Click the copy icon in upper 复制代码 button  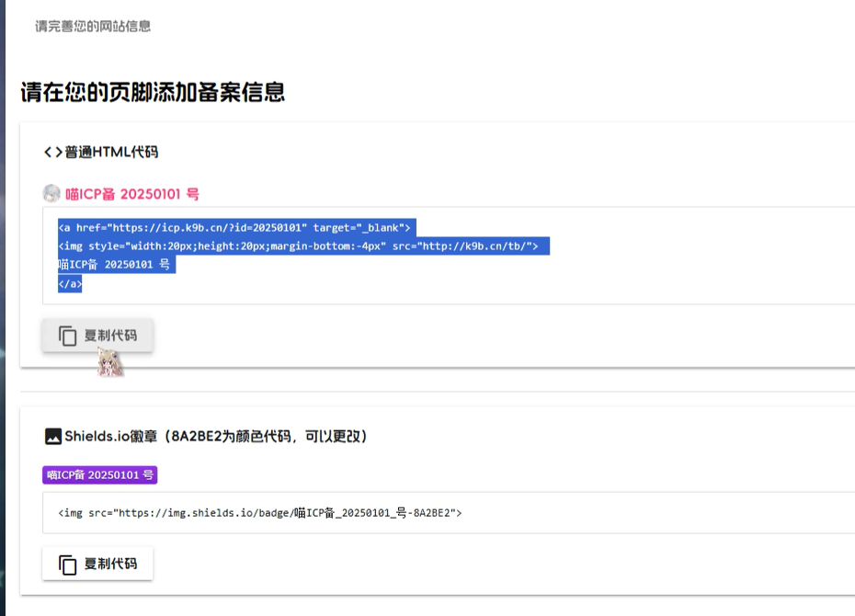tap(67, 336)
